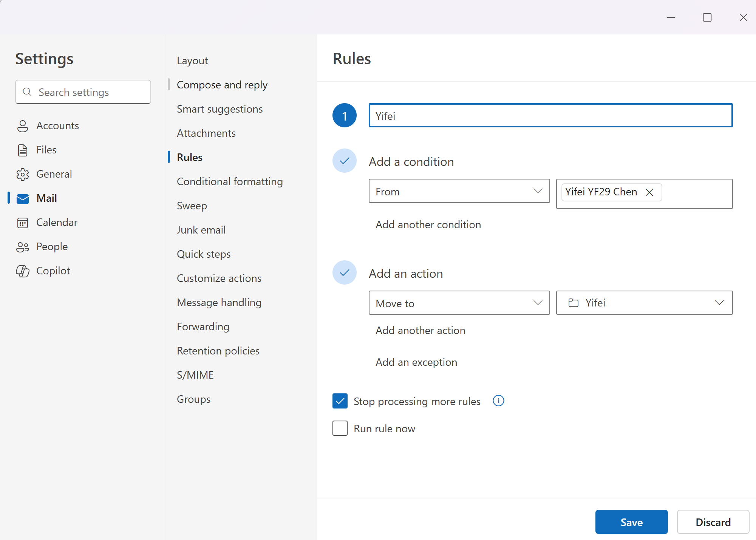The height and width of the screenshot is (540, 756).
Task: Click Add another condition
Action: [x=428, y=224]
